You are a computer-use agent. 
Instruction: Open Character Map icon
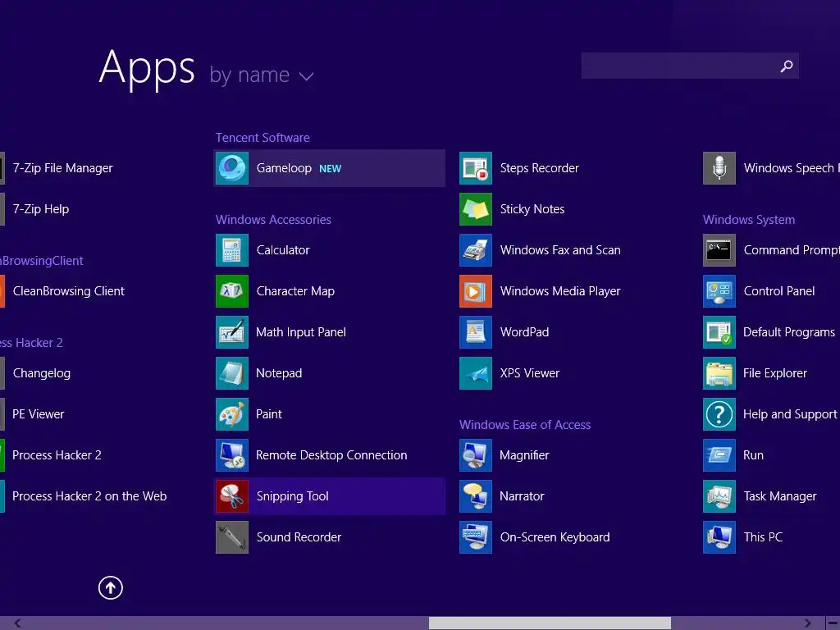coord(232,291)
